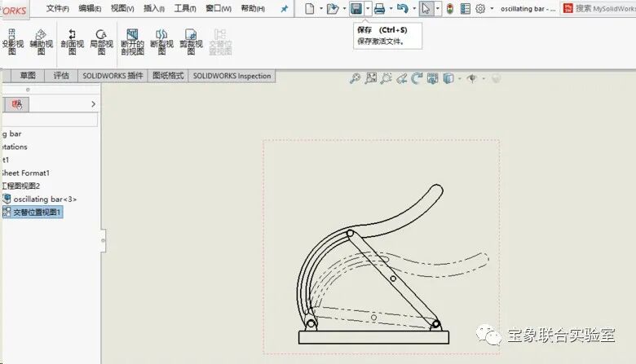Open the Print dropdown arrow
The width and height of the screenshot is (636, 364).
(x=391, y=8)
